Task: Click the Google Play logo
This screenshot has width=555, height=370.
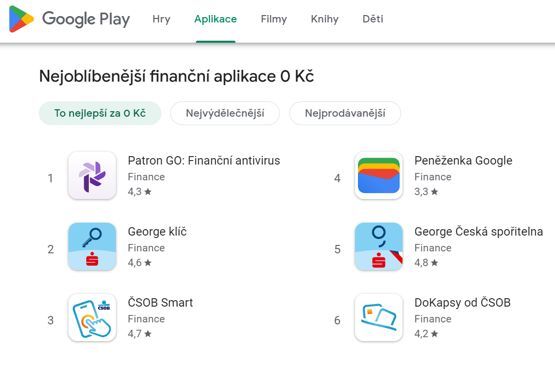Action: pyautogui.click(x=69, y=19)
